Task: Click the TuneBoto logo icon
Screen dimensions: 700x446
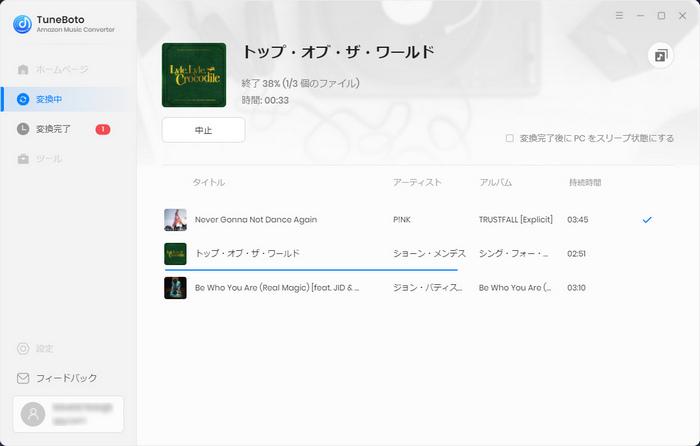Action: pyautogui.click(x=22, y=24)
